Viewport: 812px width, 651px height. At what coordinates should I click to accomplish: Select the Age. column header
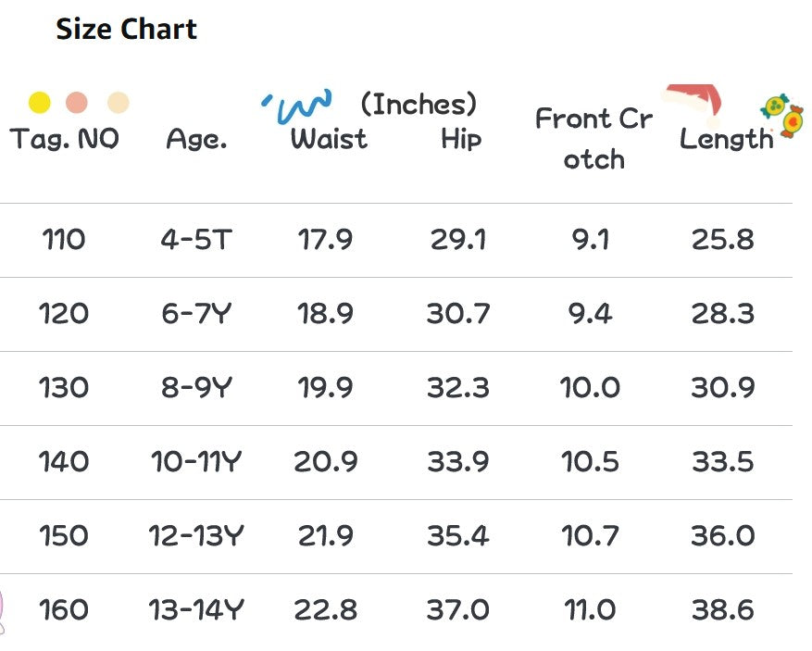196,140
